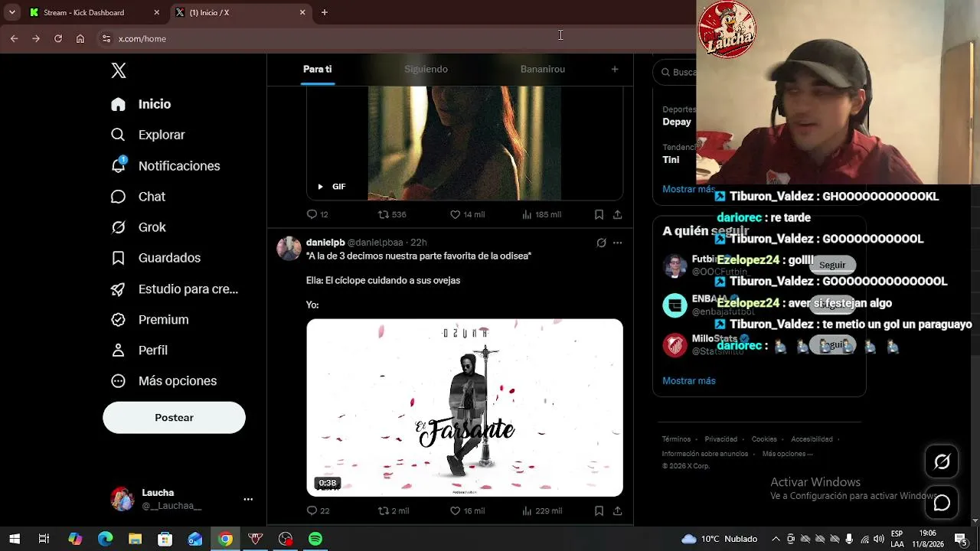Open the Accesibilidad footer link
This screenshot has height=551, width=980.
812,439
